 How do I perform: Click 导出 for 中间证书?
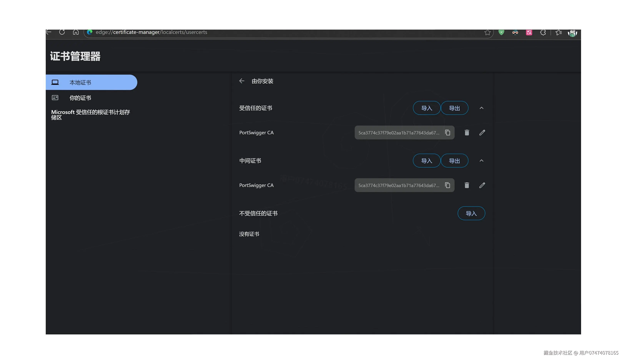[454, 160]
